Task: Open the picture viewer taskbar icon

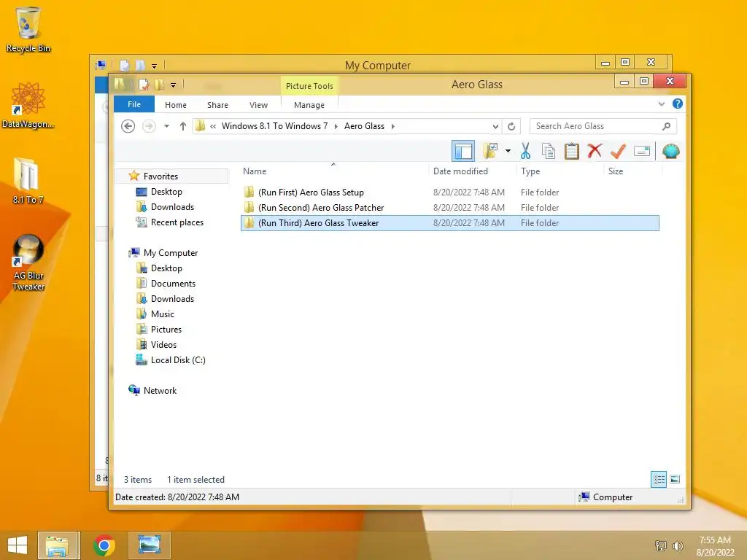Action: tap(149, 545)
